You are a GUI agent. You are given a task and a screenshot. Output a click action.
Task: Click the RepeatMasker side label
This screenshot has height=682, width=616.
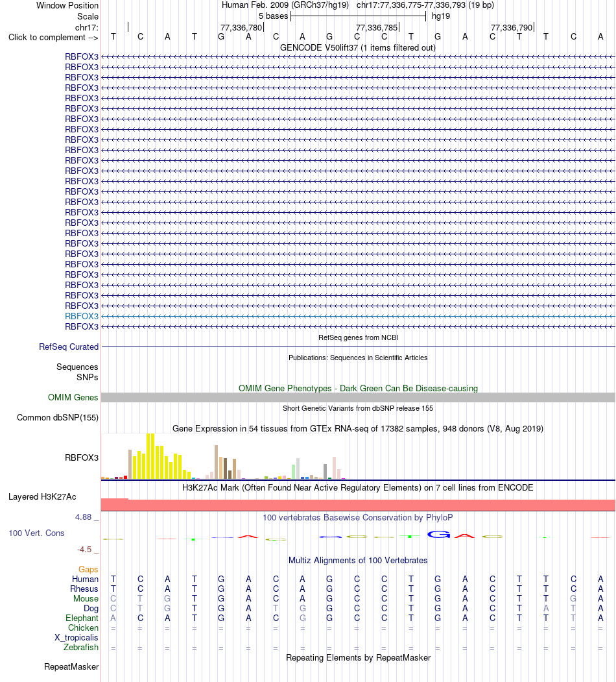tap(71, 667)
